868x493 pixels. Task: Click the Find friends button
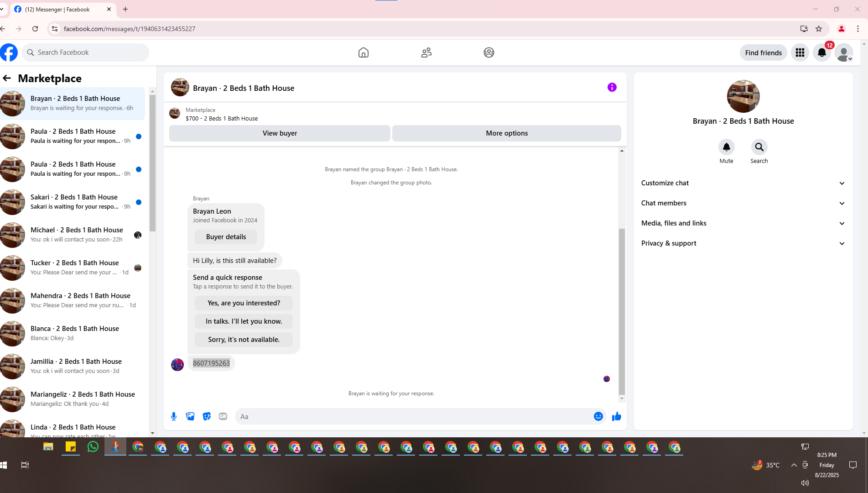[763, 52]
